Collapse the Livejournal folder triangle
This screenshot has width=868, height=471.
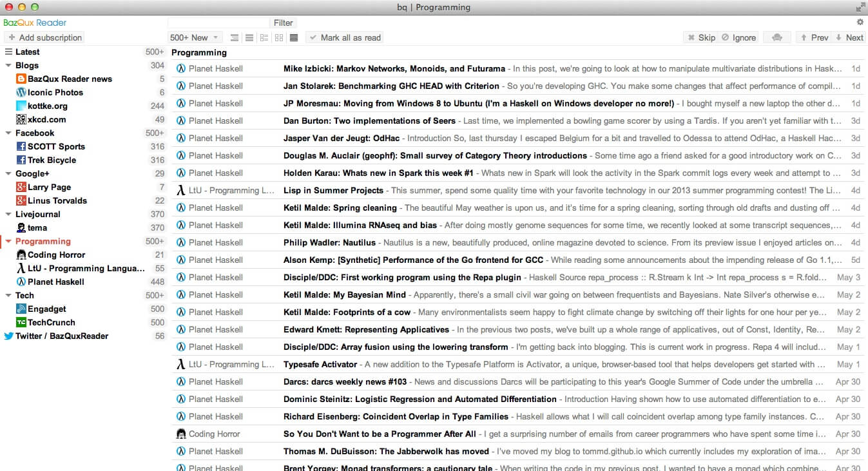coord(8,215)
